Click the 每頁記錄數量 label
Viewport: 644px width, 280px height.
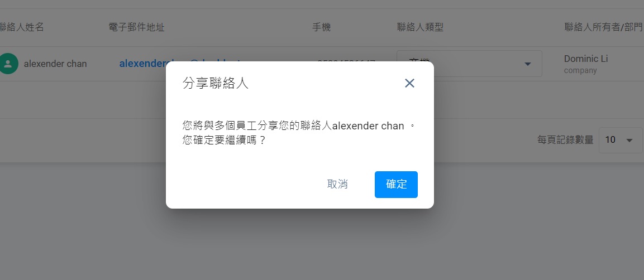pos(565,140)
